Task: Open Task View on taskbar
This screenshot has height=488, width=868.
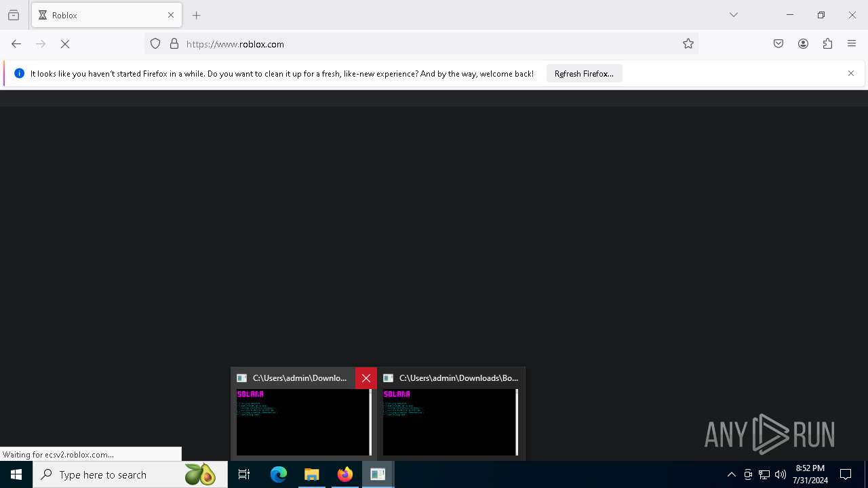Action: click(244, 474)
